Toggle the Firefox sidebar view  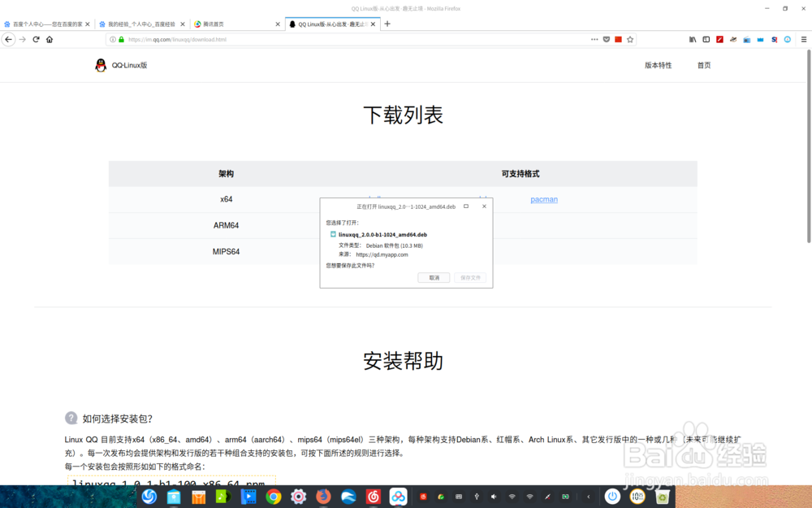tap(706, 39)
